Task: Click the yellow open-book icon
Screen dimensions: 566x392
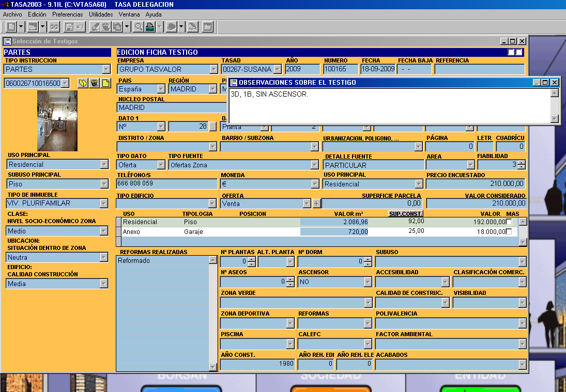Action: (x=83, y=83)
